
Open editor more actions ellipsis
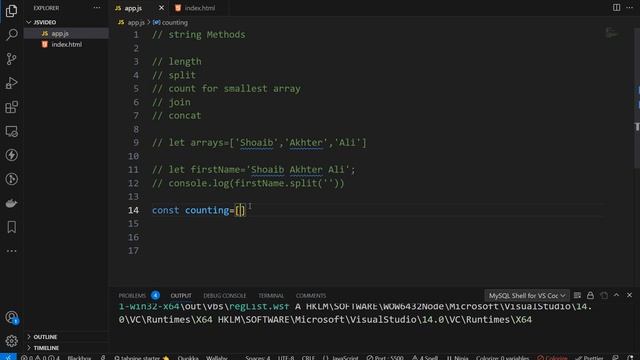[629, 8]
